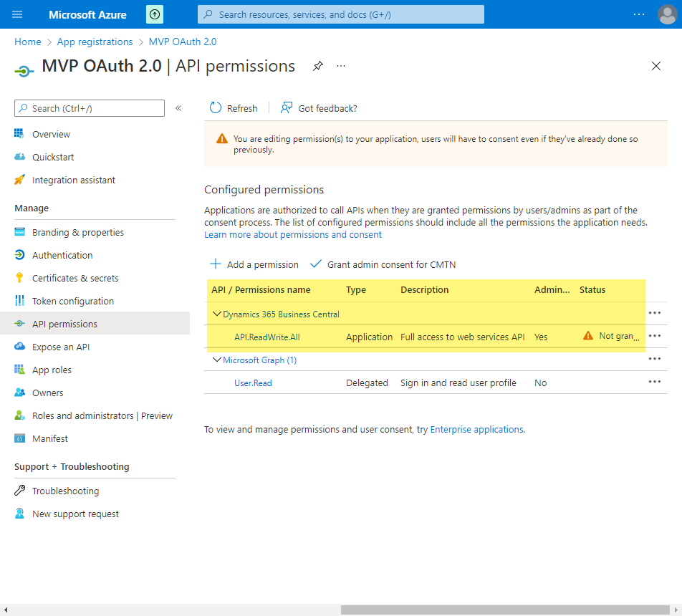
Task: Open options for Dynamics 365 Business Central row
Action: [654, 313]
